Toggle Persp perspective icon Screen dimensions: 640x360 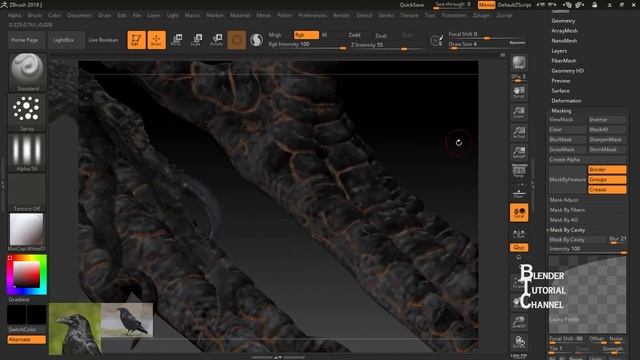coord(519,171)
